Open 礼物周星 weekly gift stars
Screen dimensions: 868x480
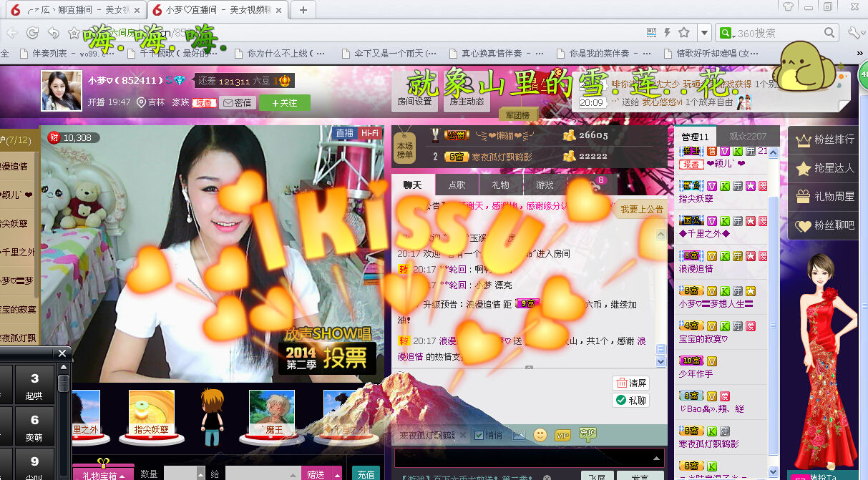(825, 197)
